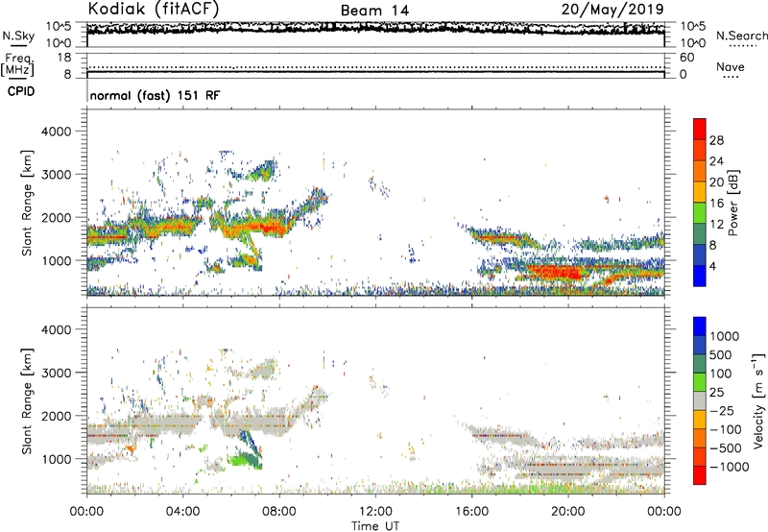Click the "500" label on Velocity colorbar
768x532 pixels.
(x=721, y=355)
